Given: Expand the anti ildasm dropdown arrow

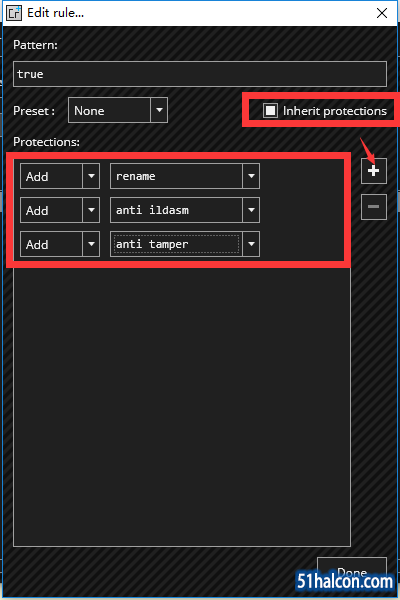Looking at the screenshot, I should 251,210.
